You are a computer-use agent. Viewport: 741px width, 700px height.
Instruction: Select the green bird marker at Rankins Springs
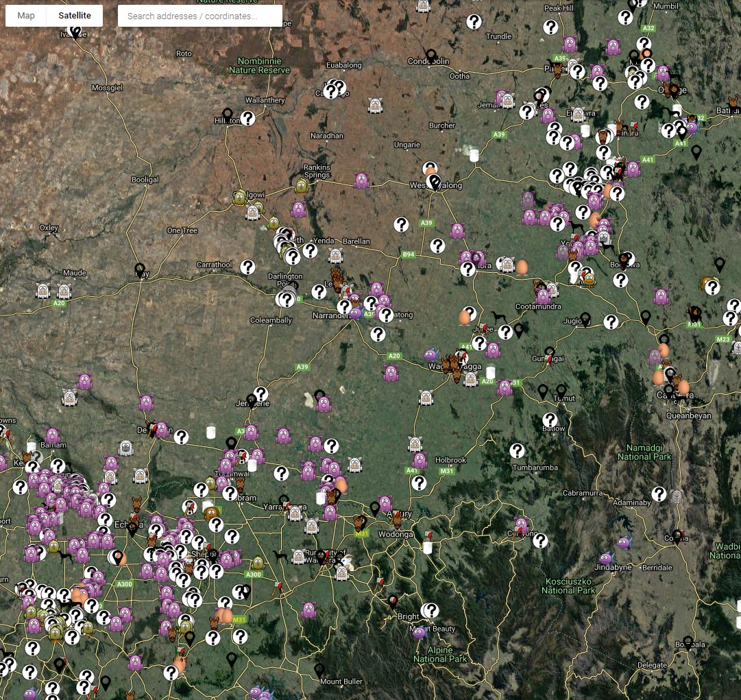point(301,185)
